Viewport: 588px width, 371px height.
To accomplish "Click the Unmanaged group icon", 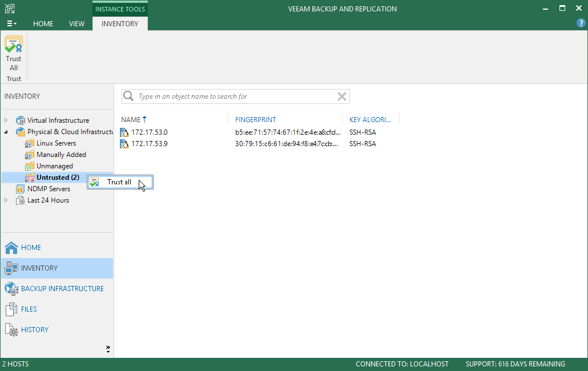I will [x=30, y=166].
